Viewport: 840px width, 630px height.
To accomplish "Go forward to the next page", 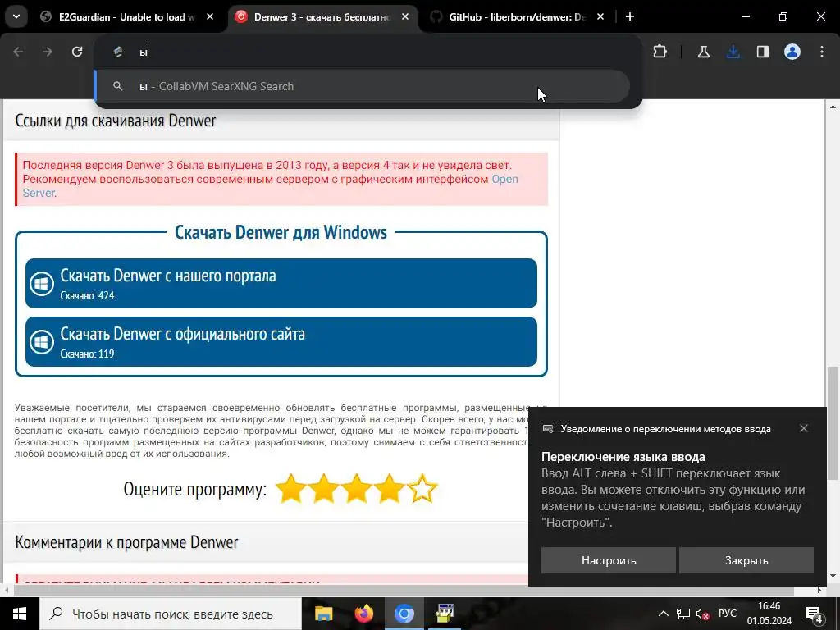I will 48,52.
